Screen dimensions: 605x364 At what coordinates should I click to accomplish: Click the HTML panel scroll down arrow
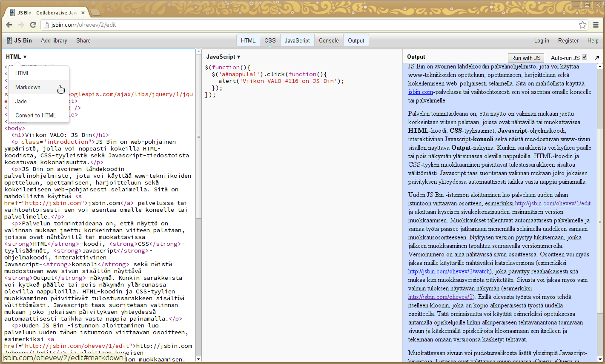tap(198, 359)
